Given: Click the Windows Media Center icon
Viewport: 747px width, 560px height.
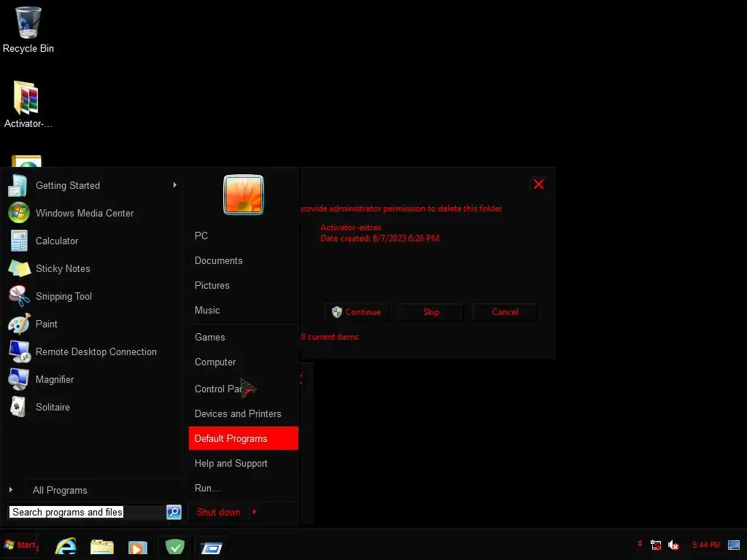Looking at the screenshot, I should pos(18,213).
